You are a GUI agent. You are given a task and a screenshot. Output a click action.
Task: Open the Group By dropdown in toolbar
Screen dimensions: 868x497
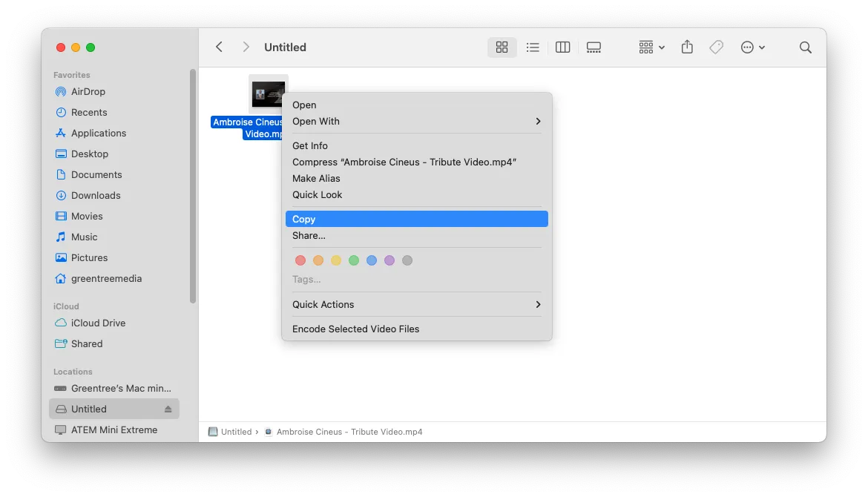651,47
